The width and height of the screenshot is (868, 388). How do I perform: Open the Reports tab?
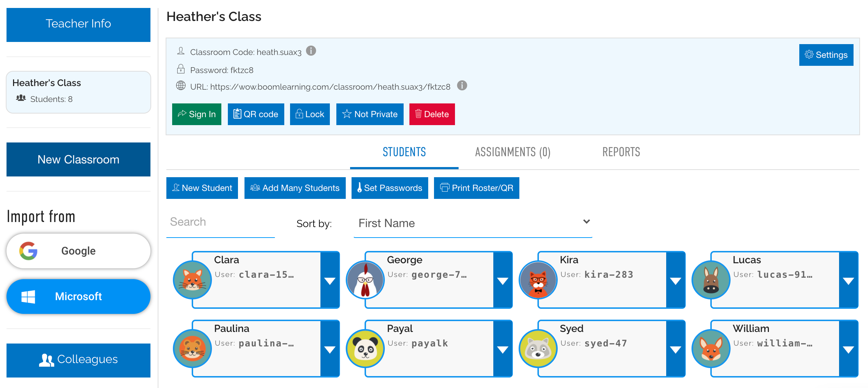tap(621, 152)
